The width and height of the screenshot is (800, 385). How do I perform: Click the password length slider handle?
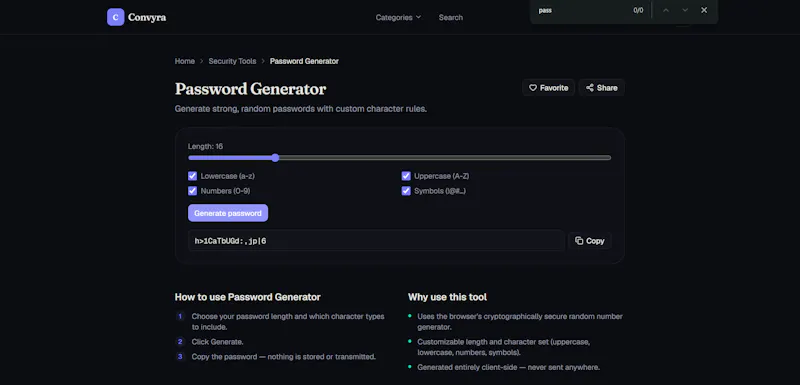click(x=276, y=158)
